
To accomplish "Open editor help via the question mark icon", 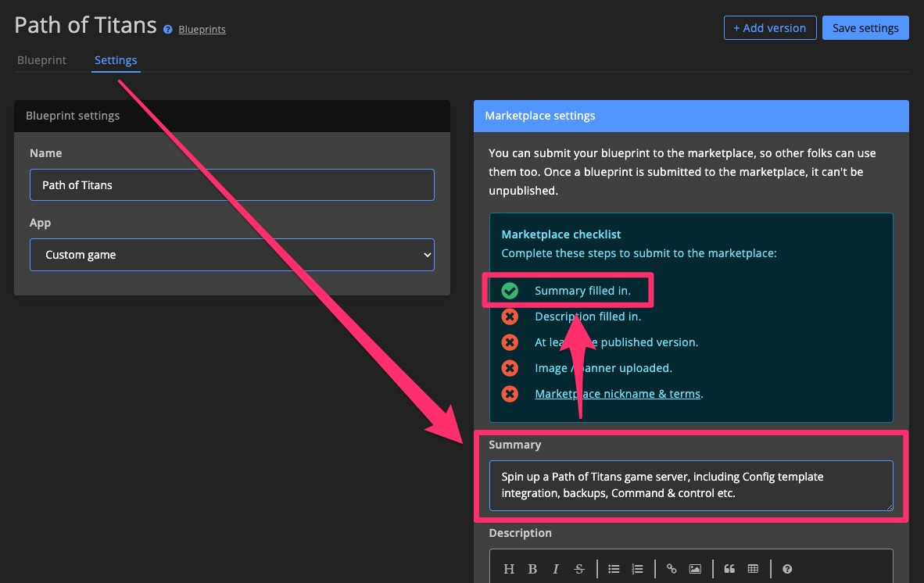I will click(x=787, y=569).
